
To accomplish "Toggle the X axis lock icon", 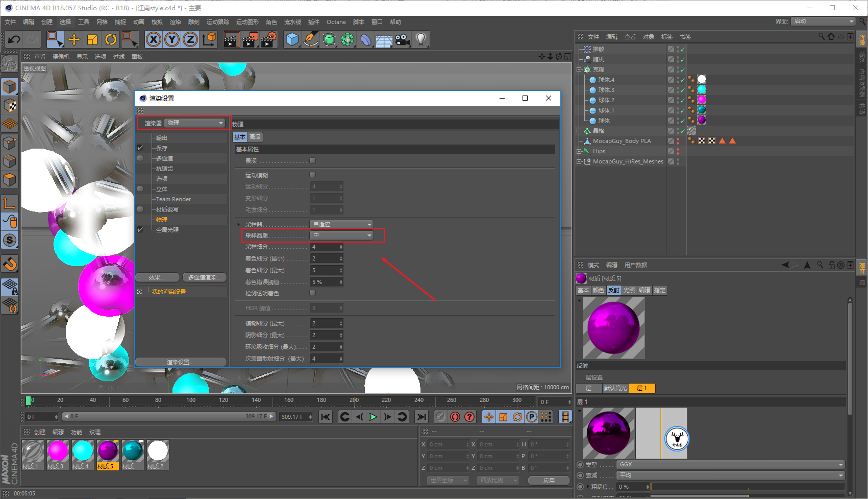I will 154,39.
